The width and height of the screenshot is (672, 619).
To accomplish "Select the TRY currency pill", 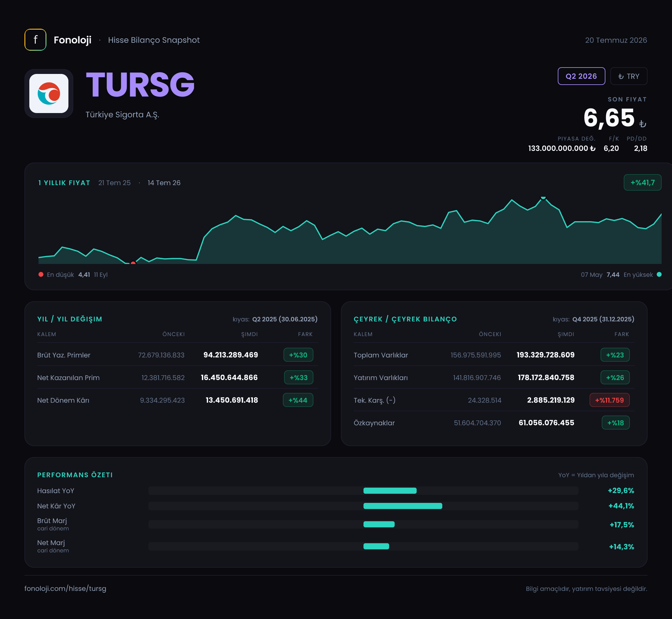I will (x=628, y=76).
